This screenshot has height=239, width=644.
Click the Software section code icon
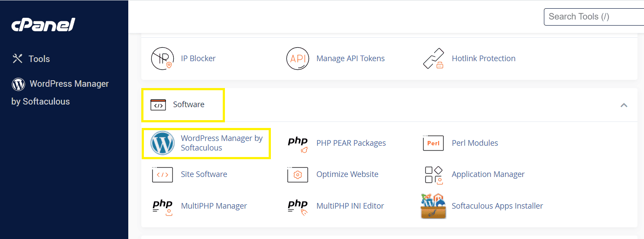pos(158,105)
